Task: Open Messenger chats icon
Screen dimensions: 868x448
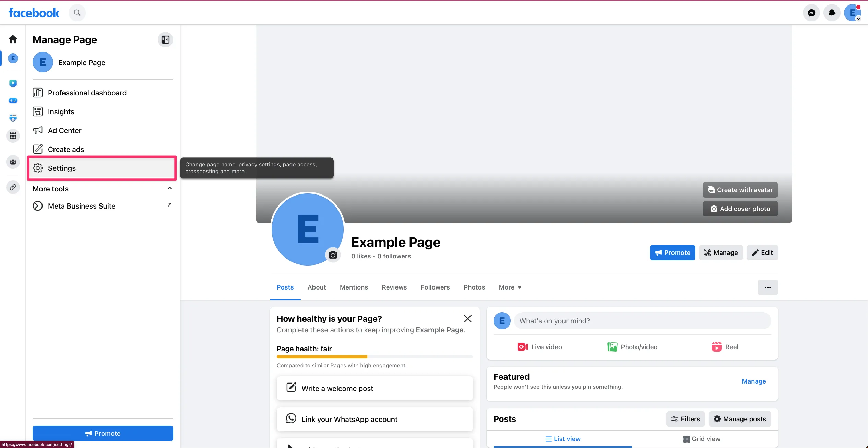Action: point(811,13)
